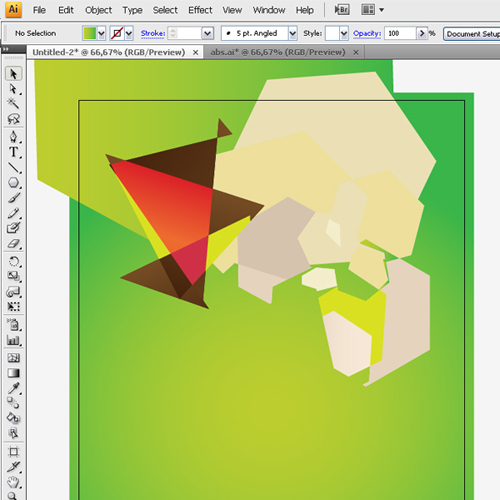Screen dimensions: 500x500
Task: Open the Opacity panel link
Action: click(x=367, y=33)
